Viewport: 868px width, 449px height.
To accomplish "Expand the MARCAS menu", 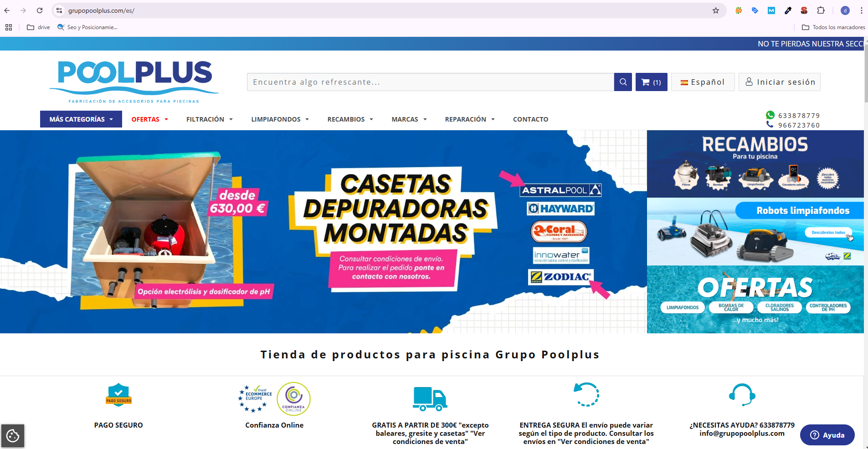I will pyautogui.click(x=409, y=119).
